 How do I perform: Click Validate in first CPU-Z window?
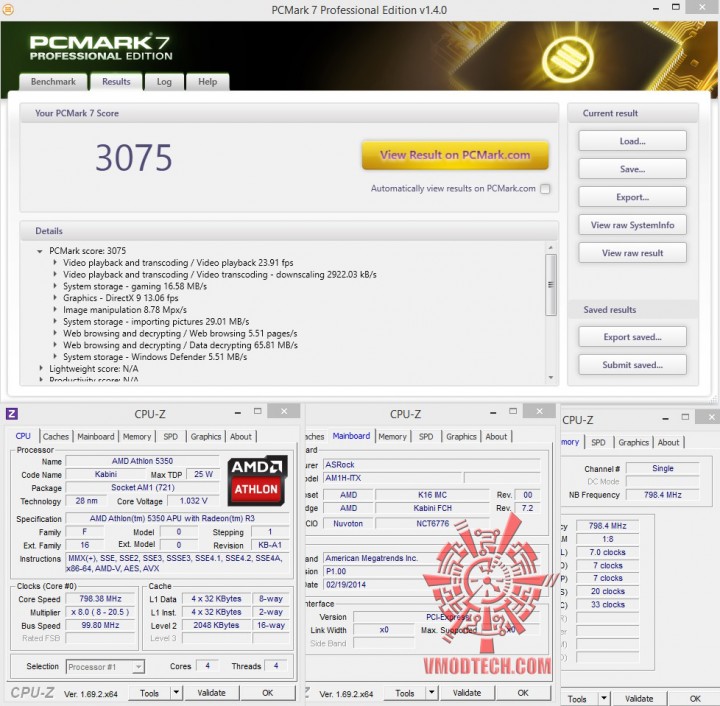point(211,693)
